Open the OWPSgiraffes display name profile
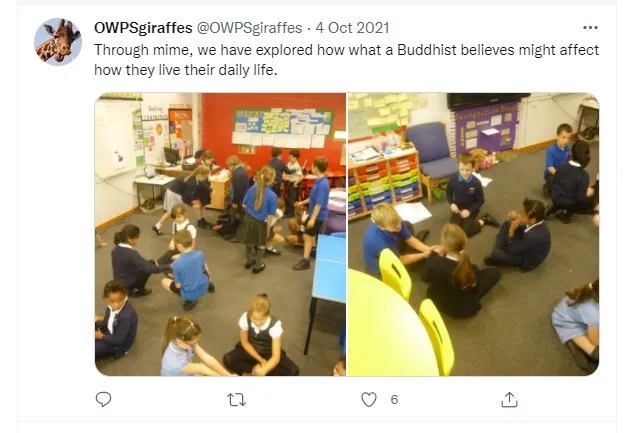 click(x=143, y=28)
